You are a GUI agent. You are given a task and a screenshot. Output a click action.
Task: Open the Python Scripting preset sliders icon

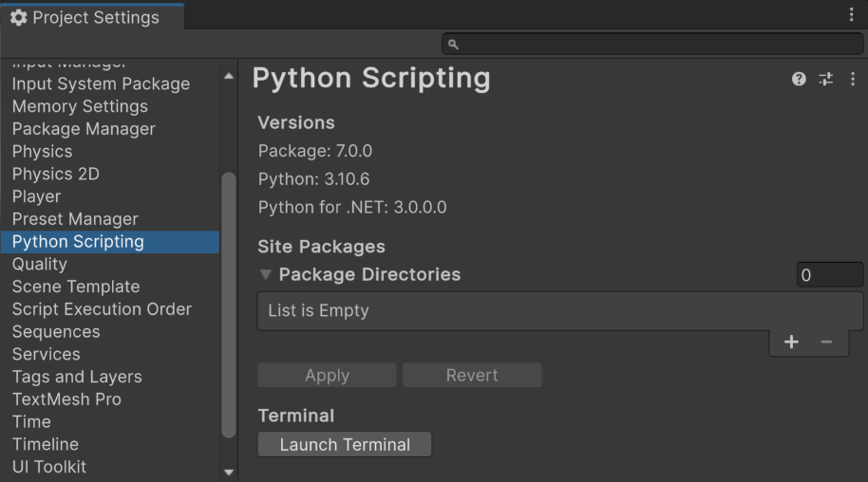click(826, 79)
